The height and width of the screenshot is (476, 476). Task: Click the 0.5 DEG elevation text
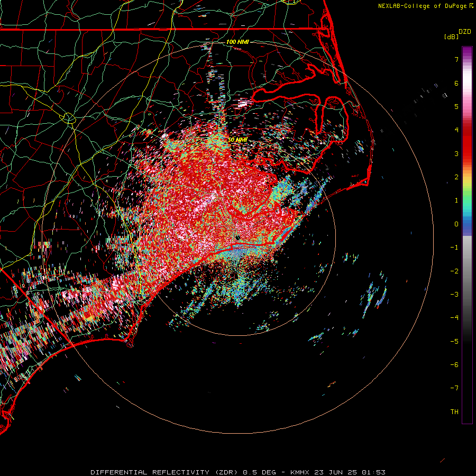click(x=259, y=472)
